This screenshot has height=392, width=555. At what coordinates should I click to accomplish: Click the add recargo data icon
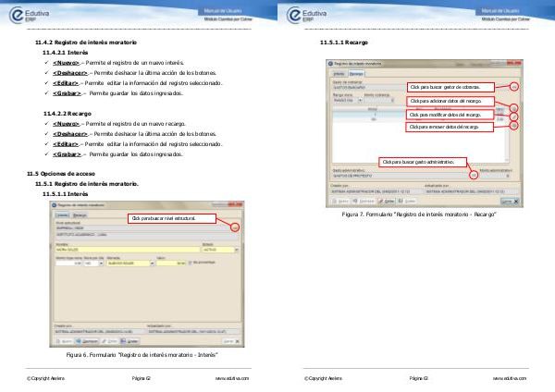click(x=514, y=106)
